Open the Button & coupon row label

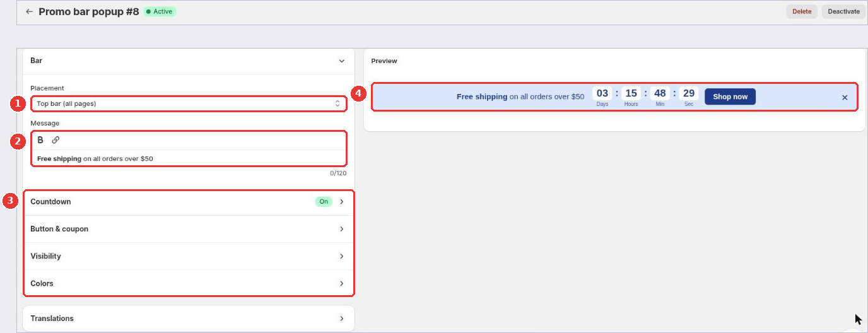point(59,229)
